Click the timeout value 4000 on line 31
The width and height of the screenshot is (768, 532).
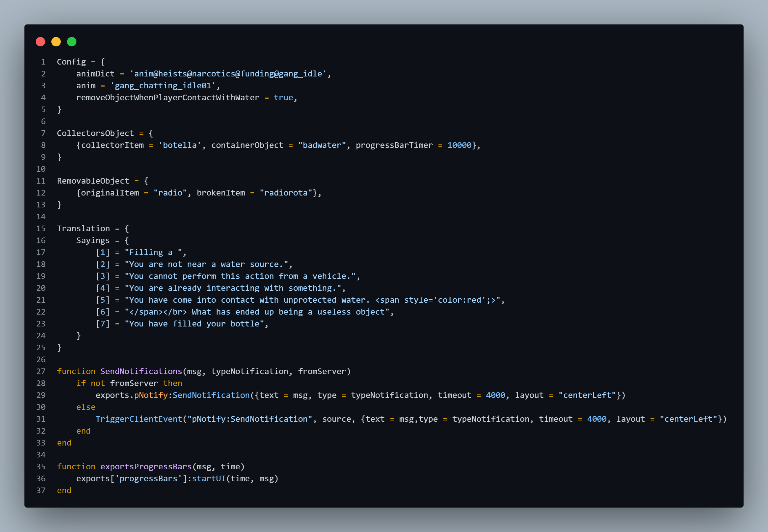point(597,419)
